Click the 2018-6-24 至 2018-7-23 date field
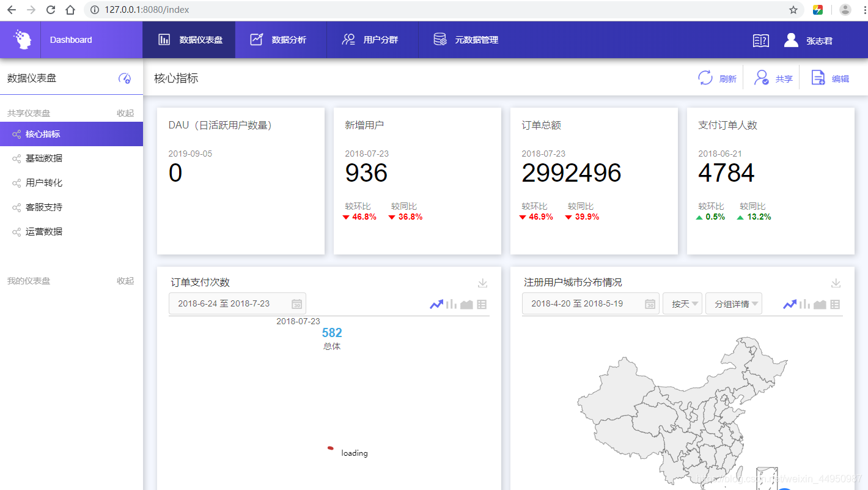The height and width of the screenshot is (490, 868). 237,303
